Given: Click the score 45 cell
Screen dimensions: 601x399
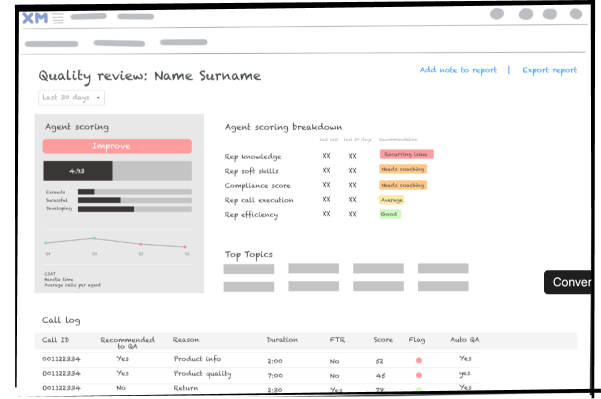Looking at the screenshot, I should (381, 376).
